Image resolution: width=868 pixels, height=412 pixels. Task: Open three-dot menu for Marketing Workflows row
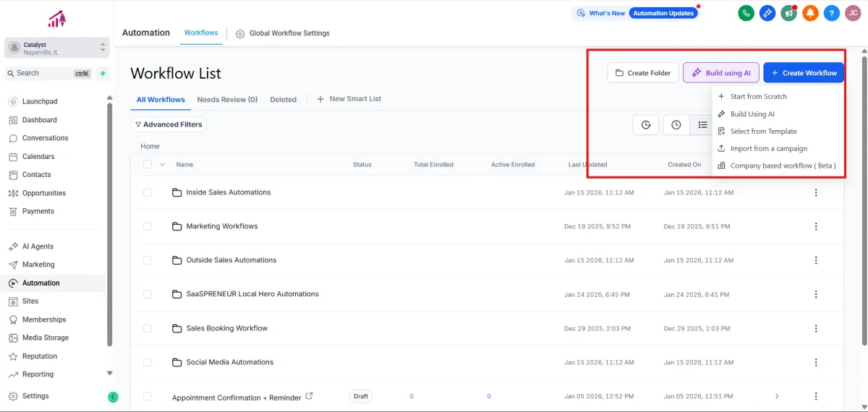(x=816, y=226)
